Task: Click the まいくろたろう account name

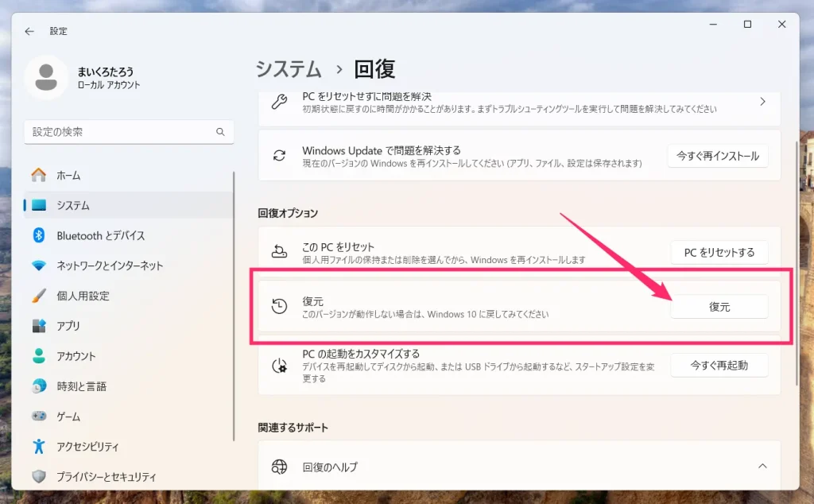Action: click(x=106, y=72)
